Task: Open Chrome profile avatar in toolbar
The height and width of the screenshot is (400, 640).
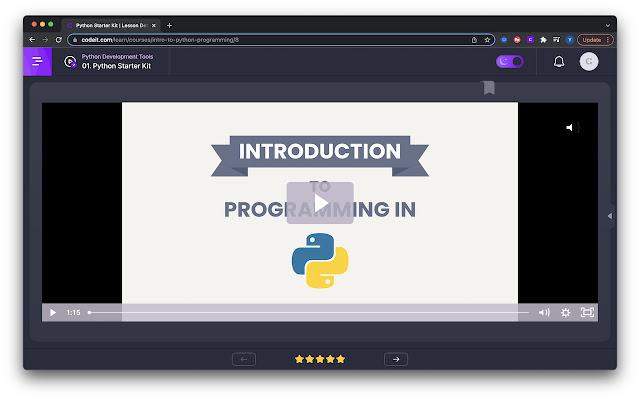Action: (570, 40)
